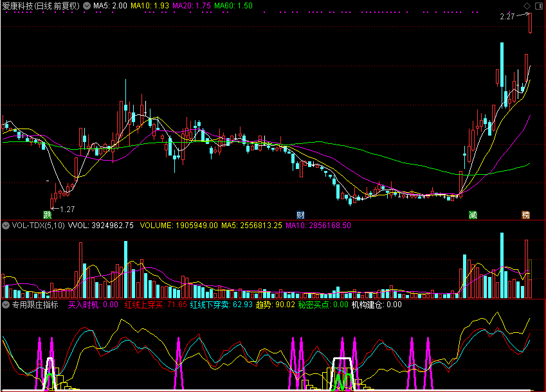Click the orange 榜 marker icon
This screenshot has height=392, width=546.
point(525,215)
